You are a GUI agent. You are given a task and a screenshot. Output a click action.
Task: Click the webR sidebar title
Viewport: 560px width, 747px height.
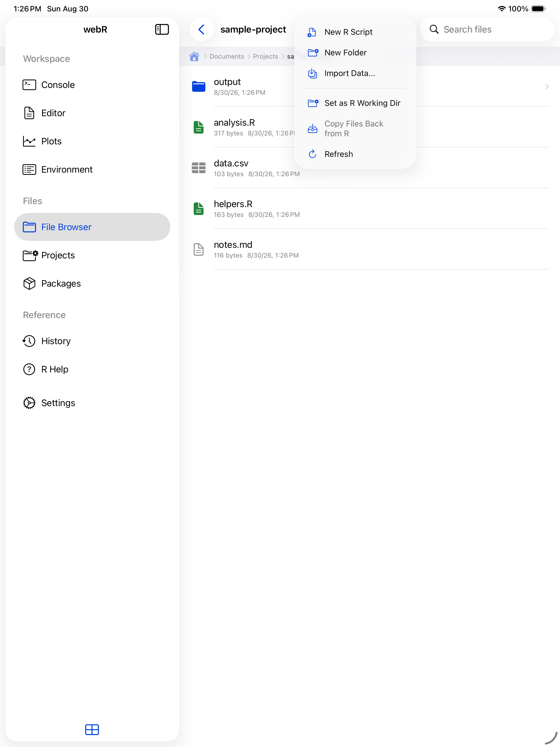click(x=95, y=29)
